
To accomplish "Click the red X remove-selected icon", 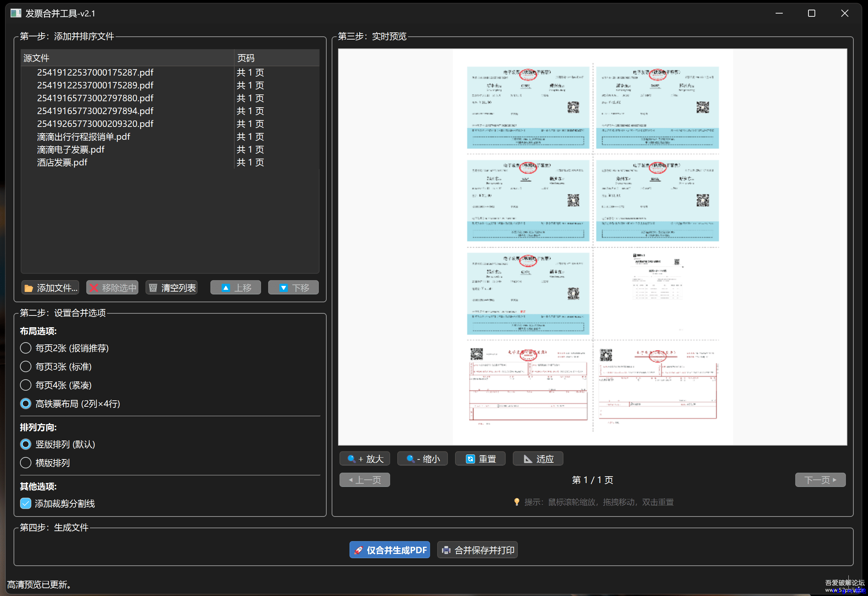I will 94,288.
